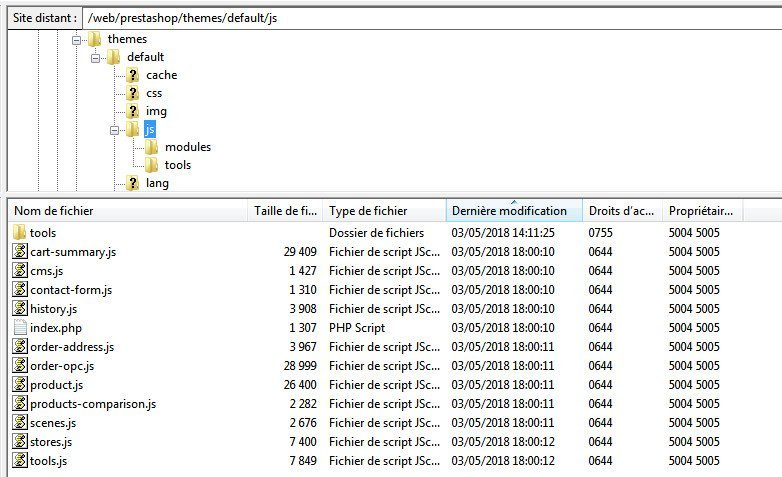Collapse the default folder node
Screen dimensions: 782x477
(95, 58)
